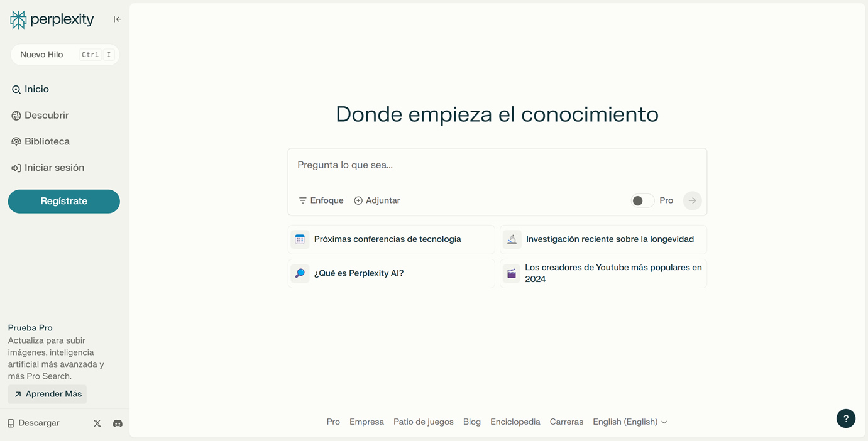Click the calendar icon of the conferencias suggestion
Image resolution: width=868 pixels, height=441 pixels.
click(x=300, y=239)
